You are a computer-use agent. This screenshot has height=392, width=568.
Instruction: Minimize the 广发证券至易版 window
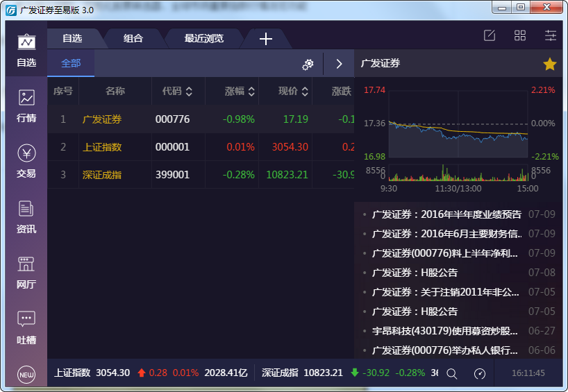pos(502,7)
